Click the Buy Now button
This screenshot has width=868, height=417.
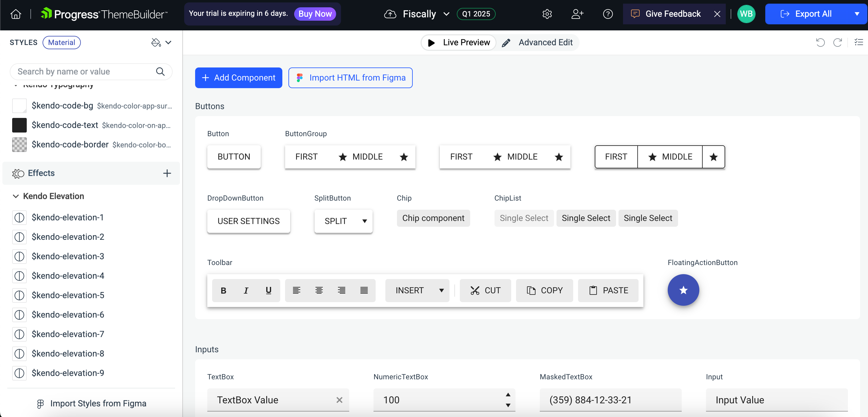[315, 14]
